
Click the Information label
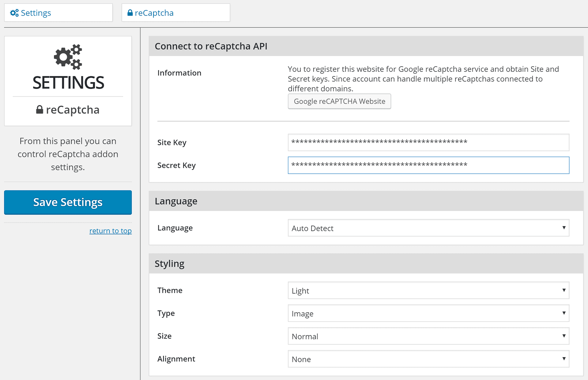179,73
